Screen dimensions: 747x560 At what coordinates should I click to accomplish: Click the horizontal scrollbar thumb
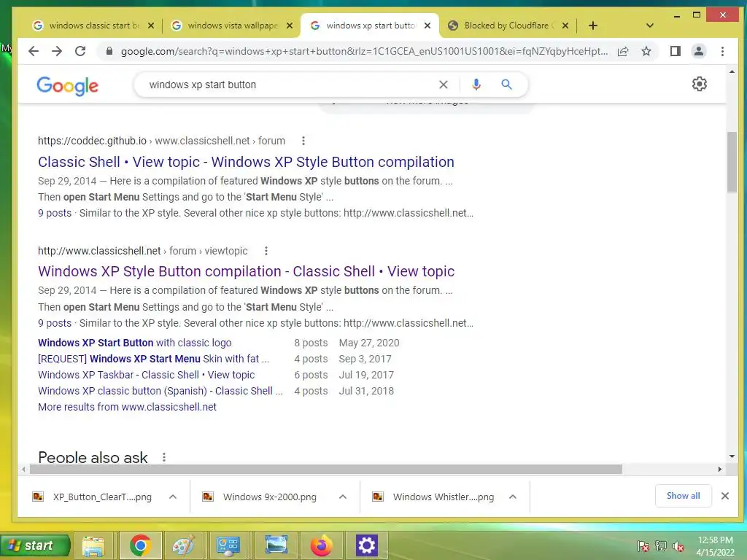click(x=326, y=470)
